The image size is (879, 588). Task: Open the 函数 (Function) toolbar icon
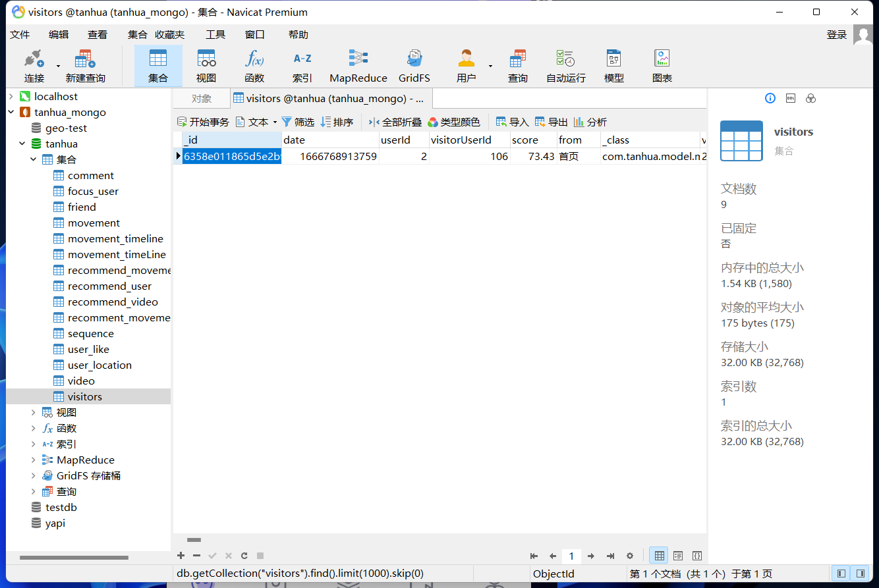254,66
